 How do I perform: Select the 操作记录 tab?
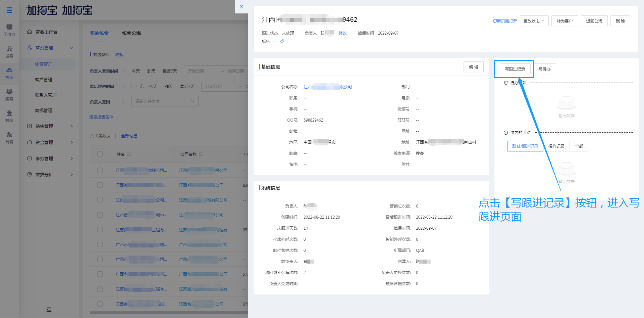556,146
